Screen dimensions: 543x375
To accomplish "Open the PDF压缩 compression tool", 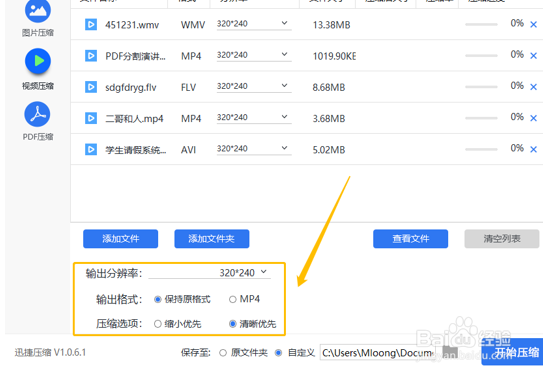I will tap(38, 121).
